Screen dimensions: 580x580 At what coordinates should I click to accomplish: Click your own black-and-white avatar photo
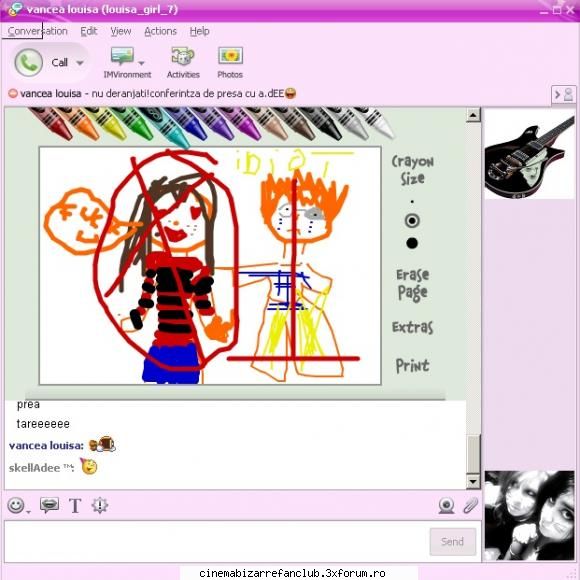point(530,515)
